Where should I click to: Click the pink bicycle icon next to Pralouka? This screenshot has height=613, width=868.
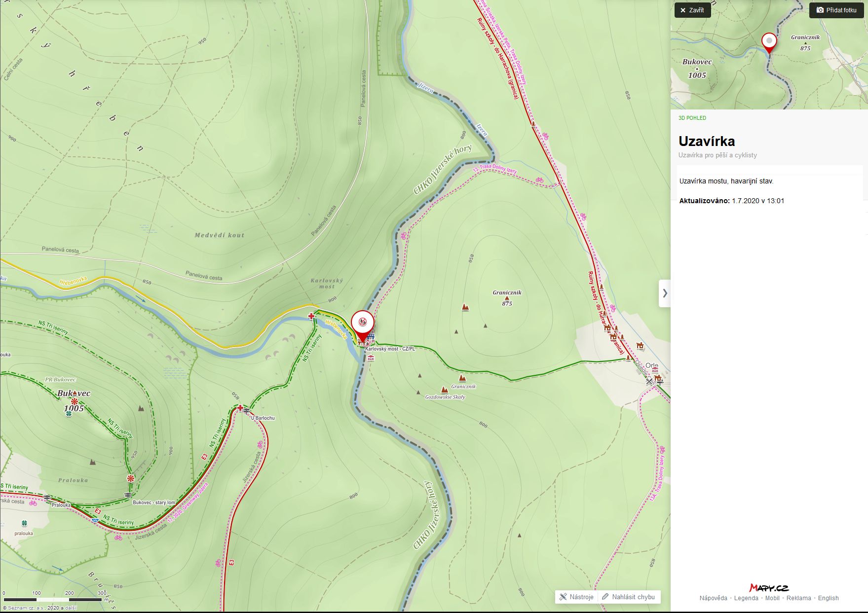point(33,503)
